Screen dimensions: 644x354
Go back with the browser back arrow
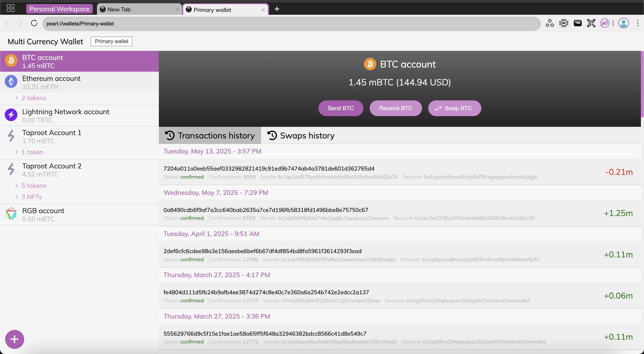coord(7,24)
